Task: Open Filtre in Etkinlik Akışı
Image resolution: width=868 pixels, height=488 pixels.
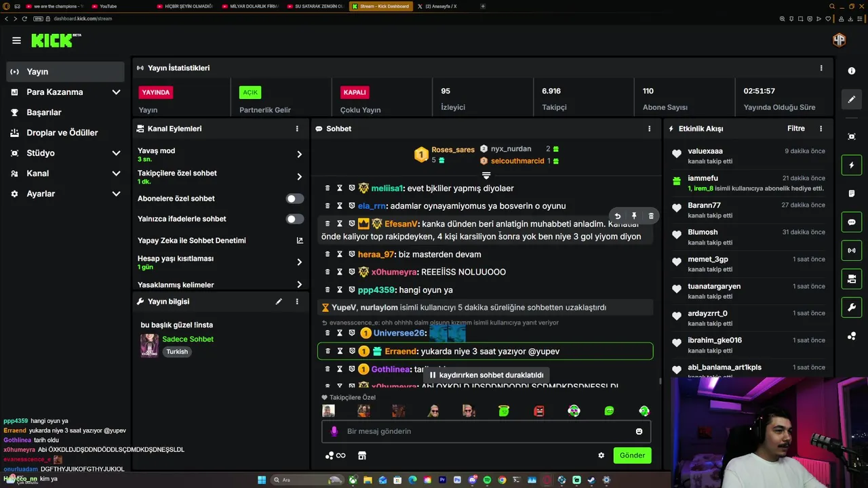Action: tap(796, 129)
